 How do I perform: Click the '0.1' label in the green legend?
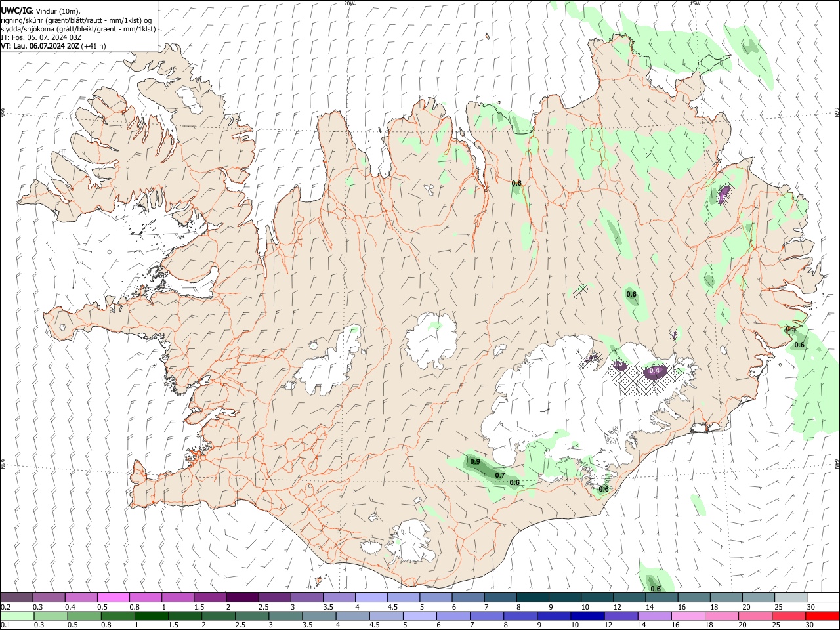coord(5,625)
